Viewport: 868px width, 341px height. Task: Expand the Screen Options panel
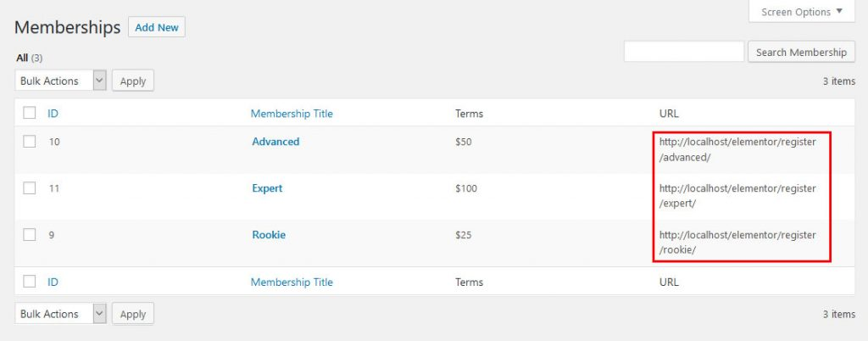801,12
